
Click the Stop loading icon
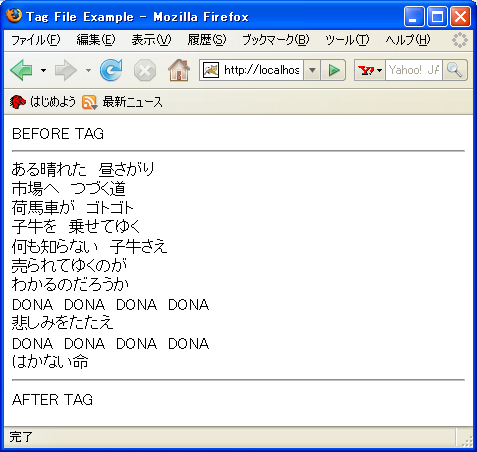(145, 70)
